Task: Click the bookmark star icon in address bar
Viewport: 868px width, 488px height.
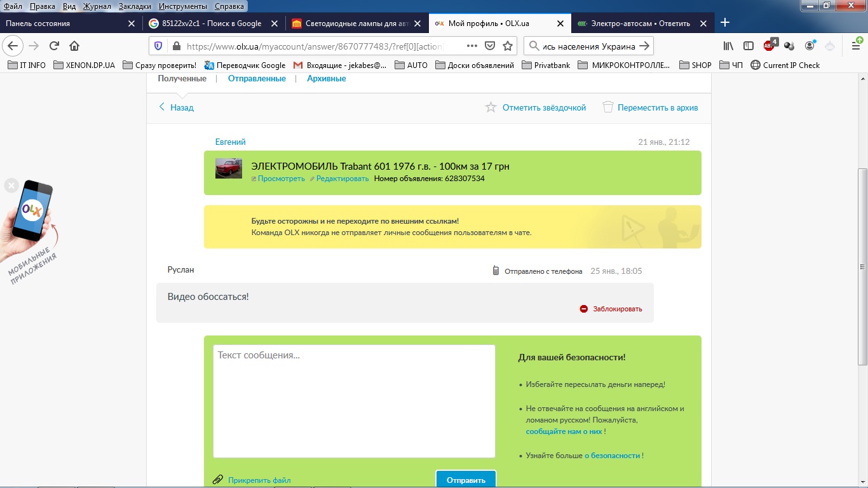Action: pos(508,46)
